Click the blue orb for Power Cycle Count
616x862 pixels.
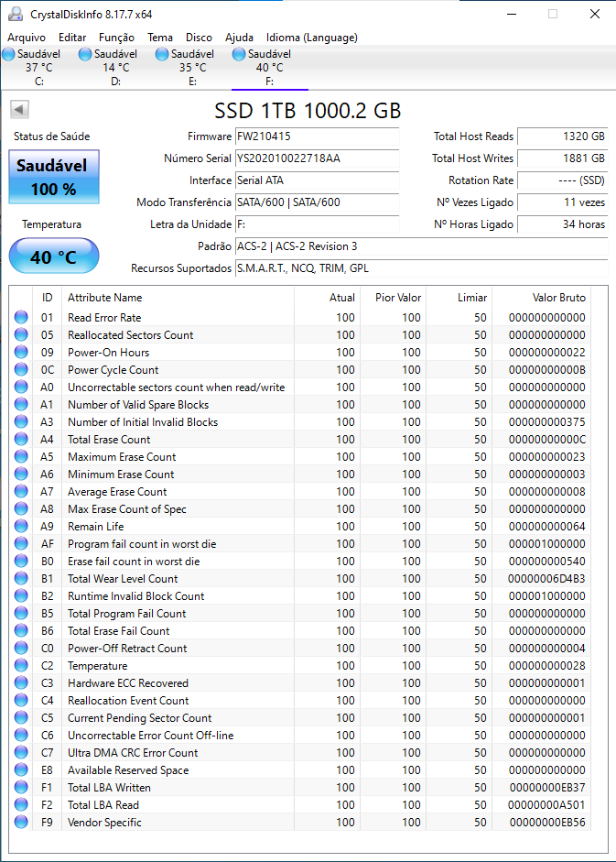coord(21,369)
